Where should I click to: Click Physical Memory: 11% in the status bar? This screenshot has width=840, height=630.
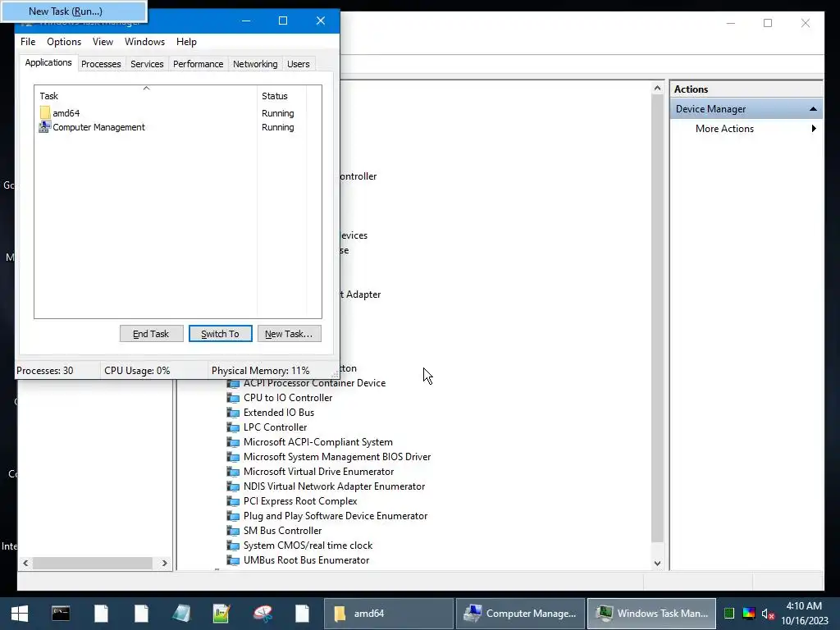[260, 371]
